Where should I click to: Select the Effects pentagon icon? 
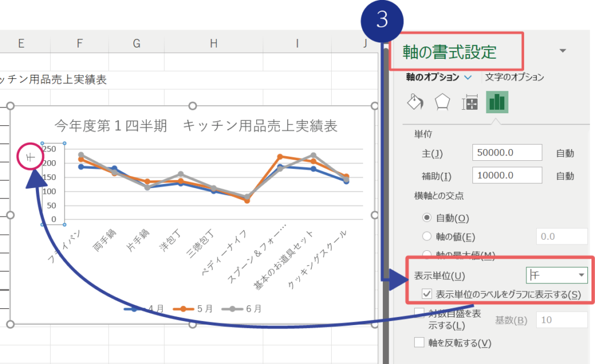pyautogui.click(x=442, y=102)
